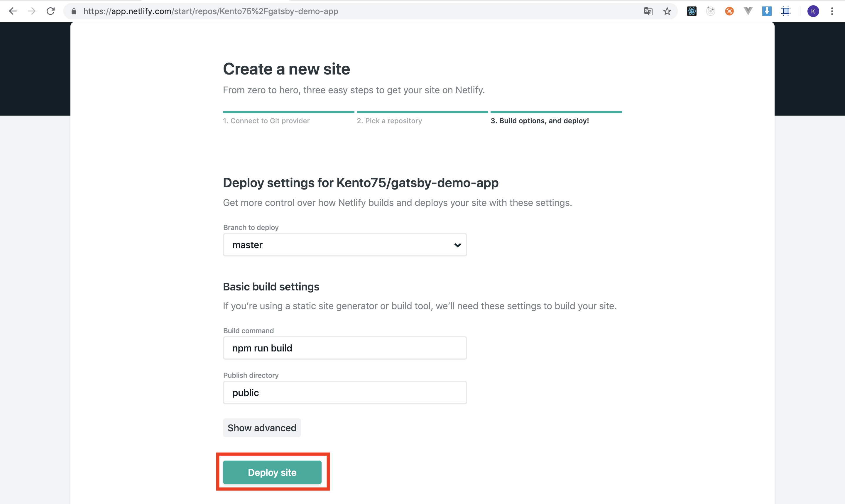Go back using the browser back arrow

pyautogui.click(x=13, y=11)
